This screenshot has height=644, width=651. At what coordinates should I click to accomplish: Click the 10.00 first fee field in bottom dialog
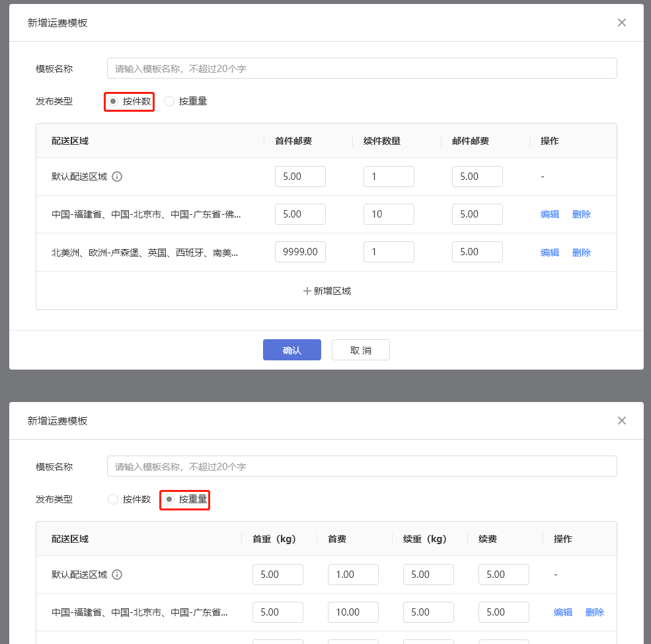click(x=353, y=612)
